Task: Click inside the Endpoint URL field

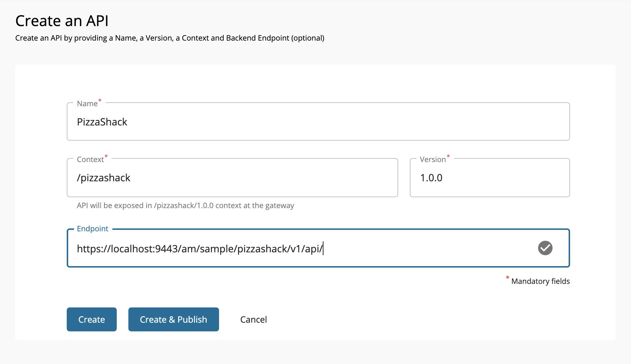Action: (290, 248)
